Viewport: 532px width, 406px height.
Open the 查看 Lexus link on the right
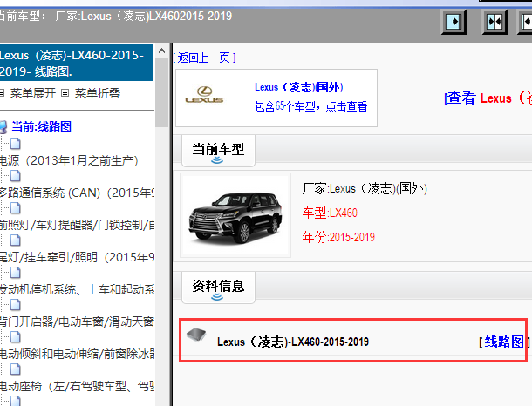pyautogui.click(x=488, y=98)
